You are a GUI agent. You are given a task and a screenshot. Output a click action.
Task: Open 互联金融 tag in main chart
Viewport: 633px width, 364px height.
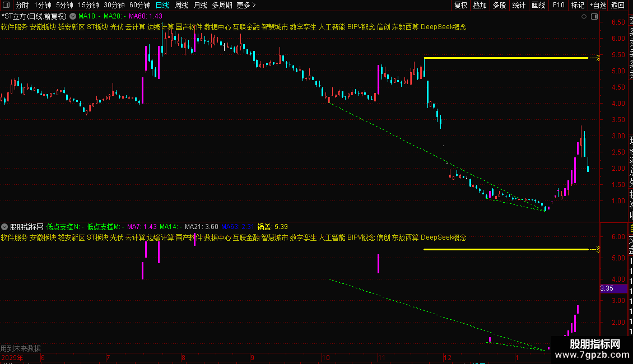point(246,27)
